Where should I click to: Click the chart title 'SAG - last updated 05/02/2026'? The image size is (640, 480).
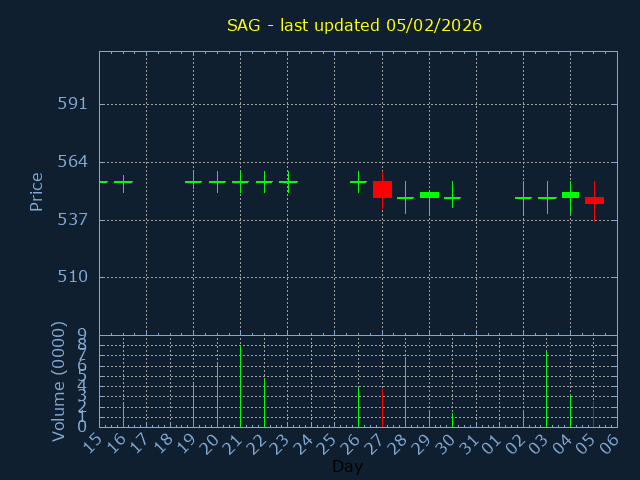[x=354, y=25]
